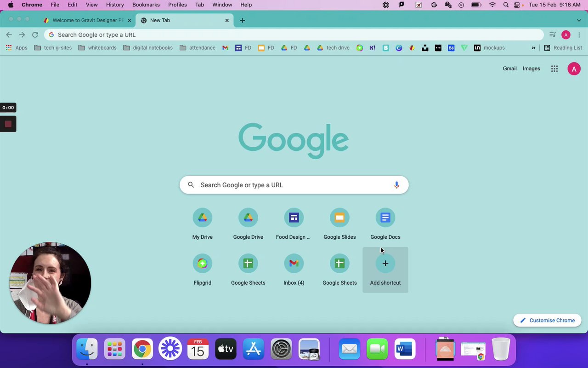Open the mockups bookmark
588x368 pixels.
point(489,48)
